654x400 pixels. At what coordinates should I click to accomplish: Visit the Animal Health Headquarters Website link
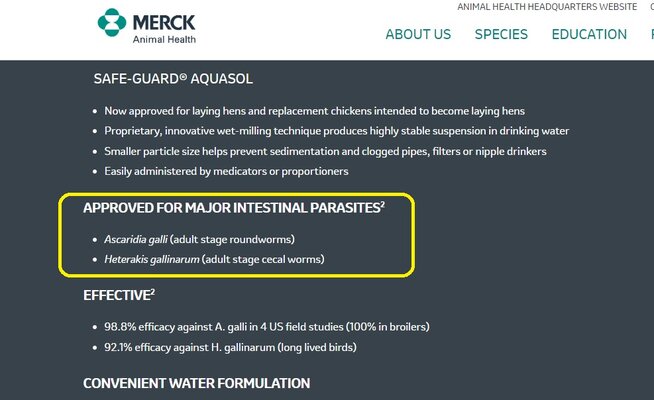tap(547, 7)
